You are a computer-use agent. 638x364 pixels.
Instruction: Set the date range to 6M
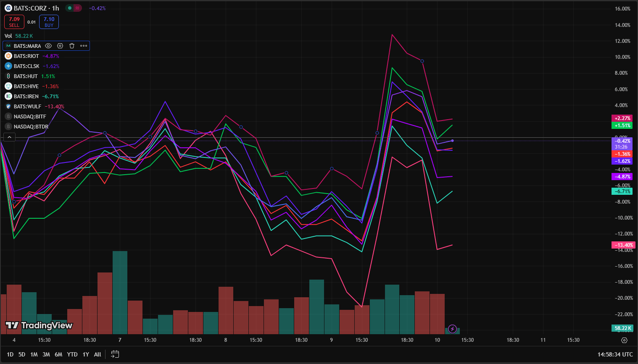tap(58, 354)
